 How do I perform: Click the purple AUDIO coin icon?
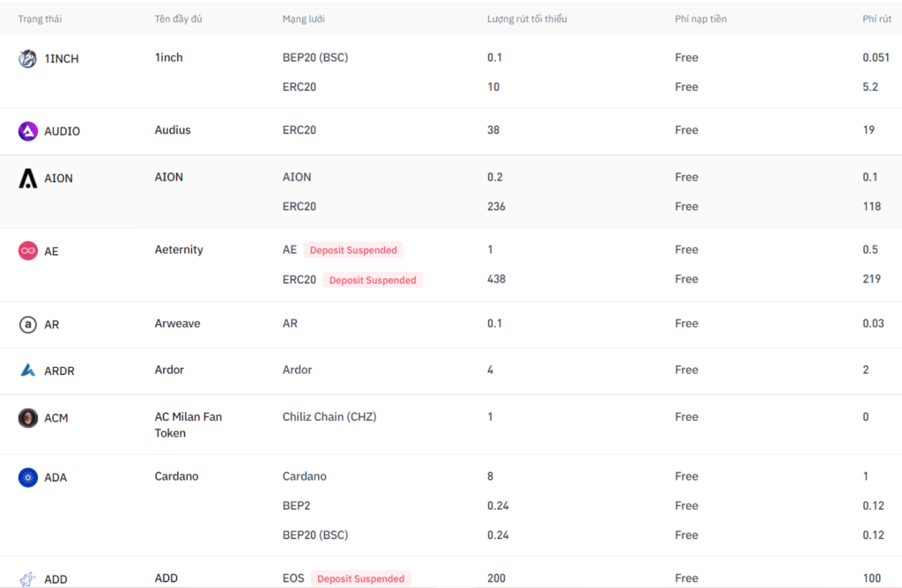(28, 131)
